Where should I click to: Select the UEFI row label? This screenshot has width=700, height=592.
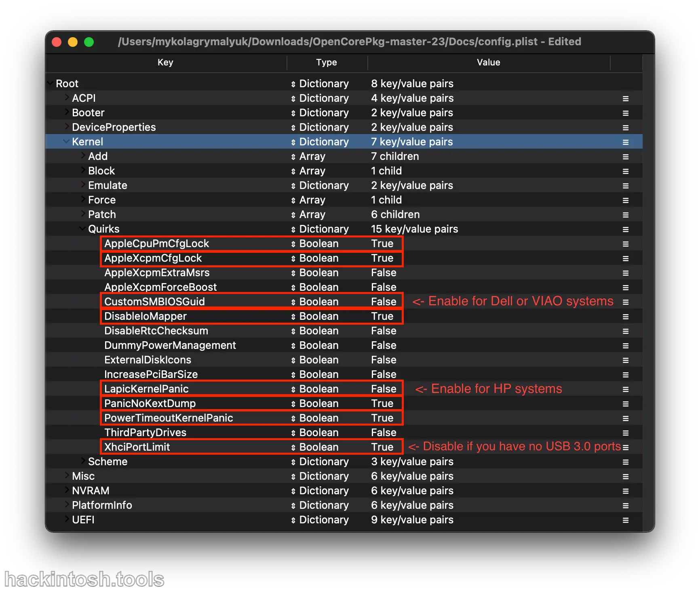[83, 520]
